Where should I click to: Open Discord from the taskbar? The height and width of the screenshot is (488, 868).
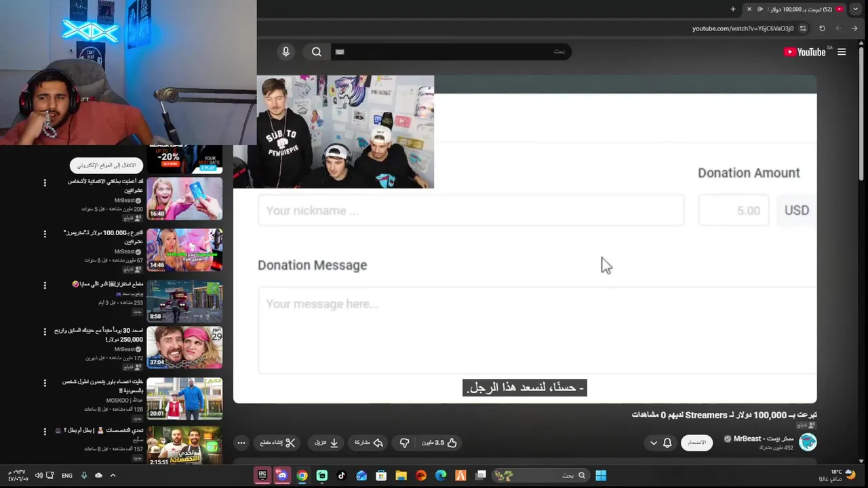pos(282,476)
